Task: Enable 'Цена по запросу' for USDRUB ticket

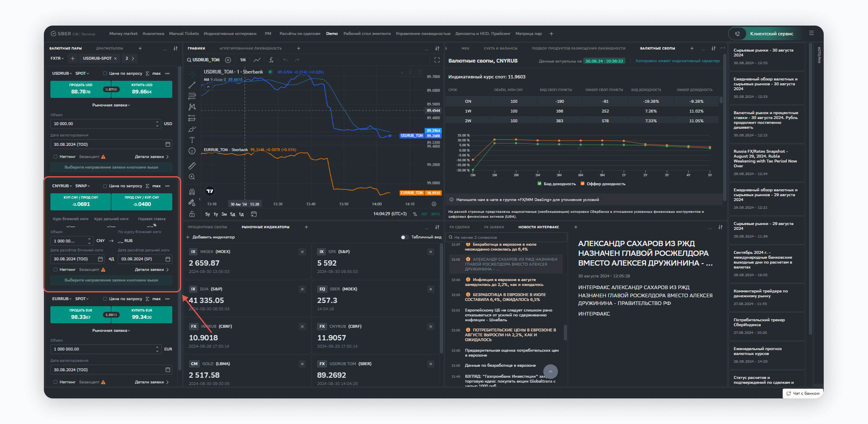Action: click(x=105, y=74)
